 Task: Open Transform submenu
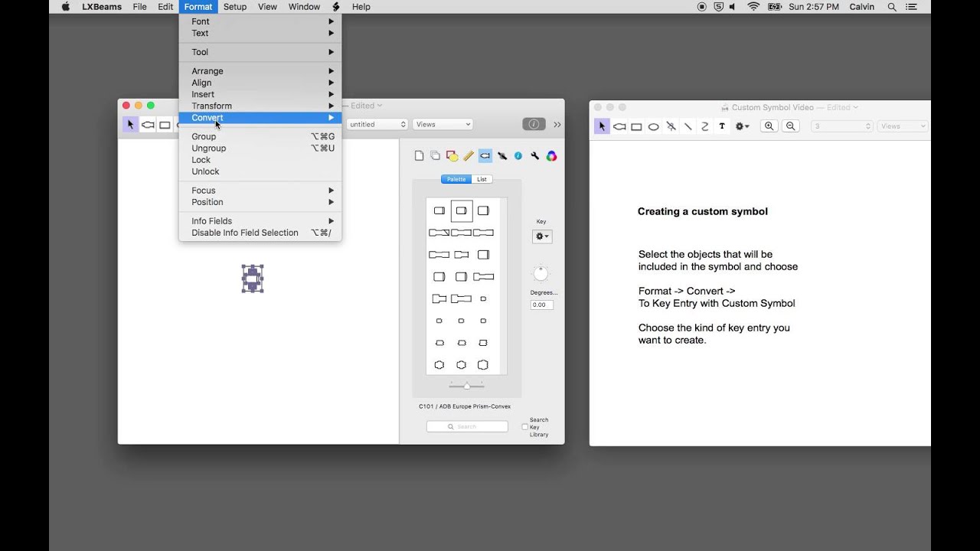click(x=260, y=106)
